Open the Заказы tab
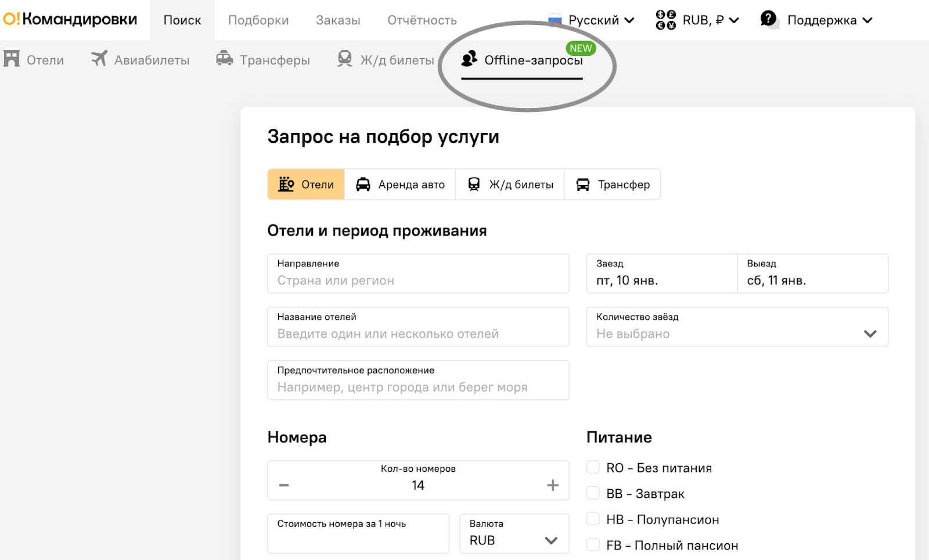This screenshot has width=929, height=560. point(338,20)
